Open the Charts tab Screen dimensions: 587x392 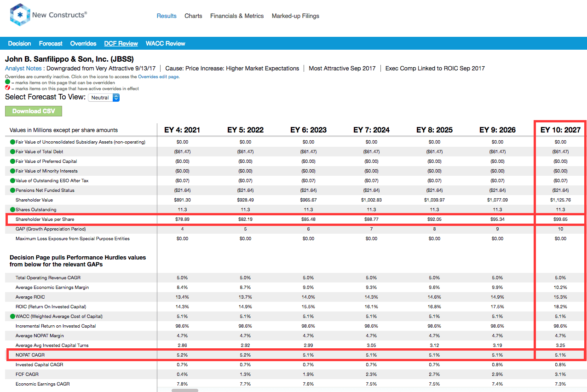click(193, 16)
